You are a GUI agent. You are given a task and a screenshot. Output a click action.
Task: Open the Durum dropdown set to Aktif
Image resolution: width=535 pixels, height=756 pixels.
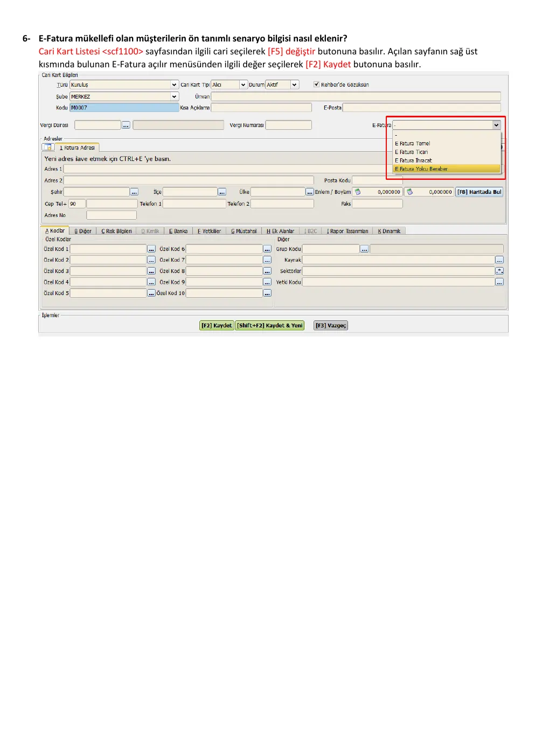click(295, 85)
